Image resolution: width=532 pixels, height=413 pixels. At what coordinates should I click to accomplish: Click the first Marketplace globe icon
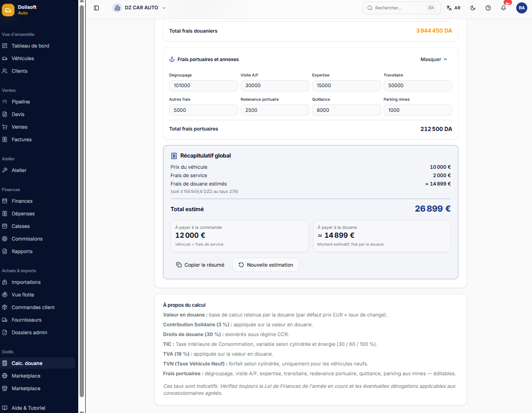[5, 376]
